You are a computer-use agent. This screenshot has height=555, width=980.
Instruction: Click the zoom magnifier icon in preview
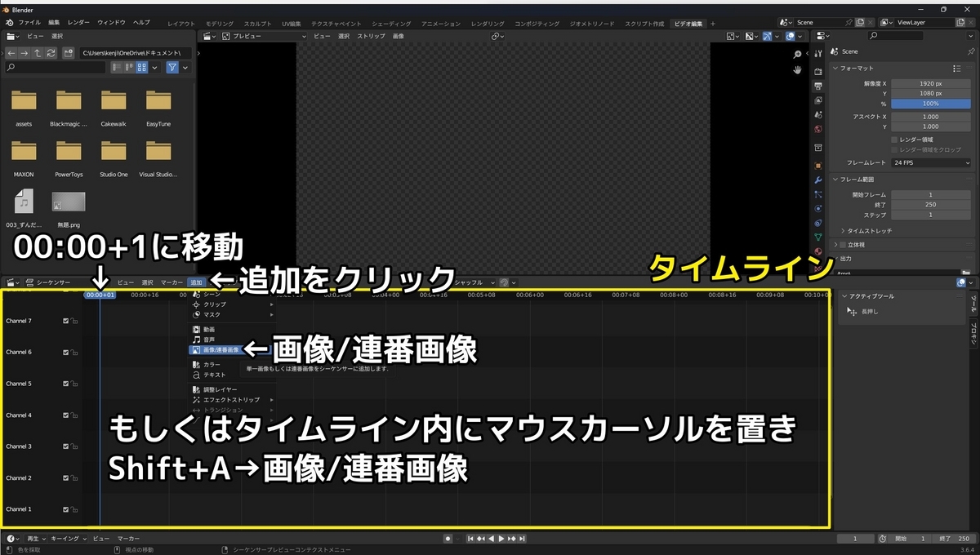tap(798, 55)
